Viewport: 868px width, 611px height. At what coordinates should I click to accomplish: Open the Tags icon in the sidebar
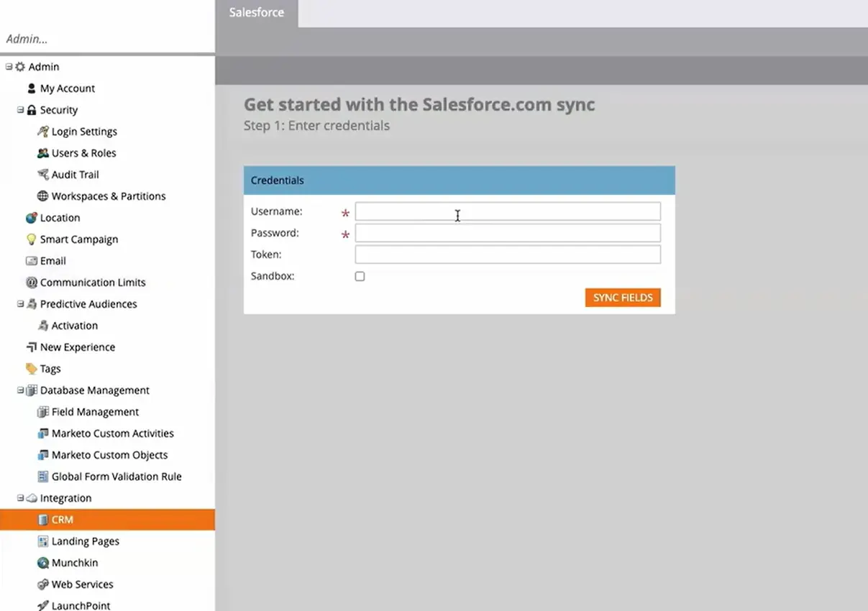point(32,368)
